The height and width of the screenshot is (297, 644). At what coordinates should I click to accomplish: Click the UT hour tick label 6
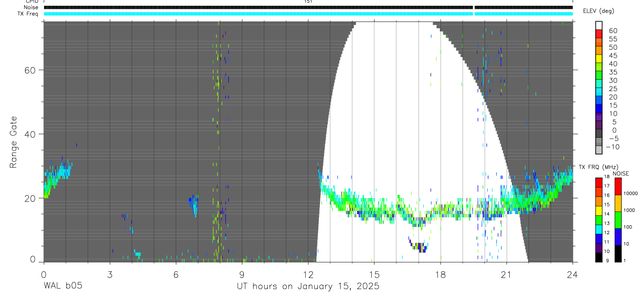tap(176, 274)
